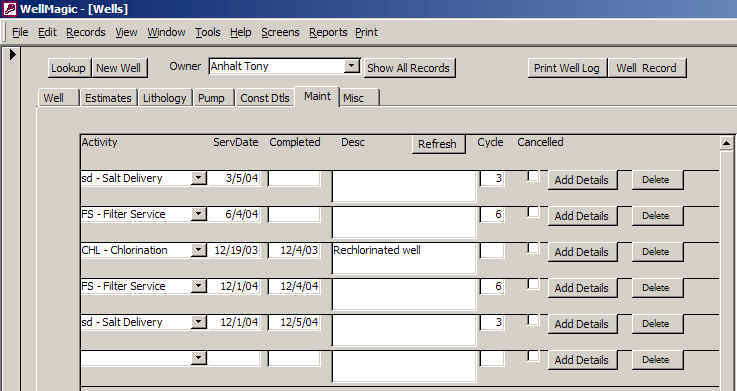
Task: Open the File menu
Action: click(x=20, y=32)
